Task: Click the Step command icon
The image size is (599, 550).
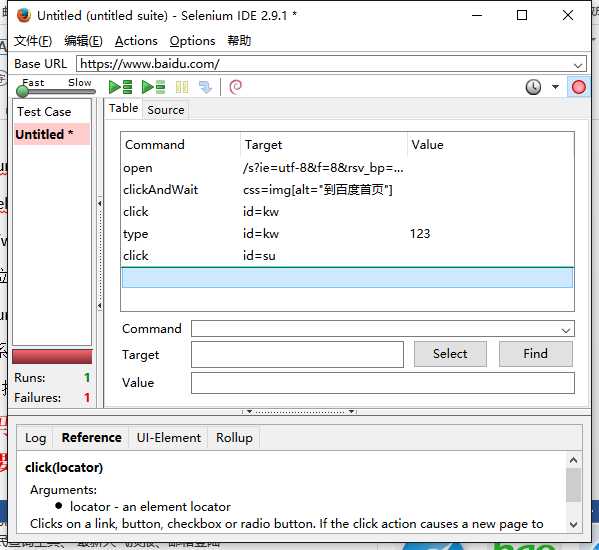Action: click(206, 87)
